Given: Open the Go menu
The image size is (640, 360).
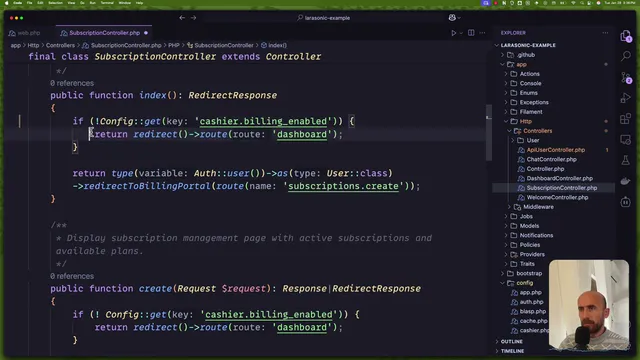Looking at the screenshot, I should point(82,3).
